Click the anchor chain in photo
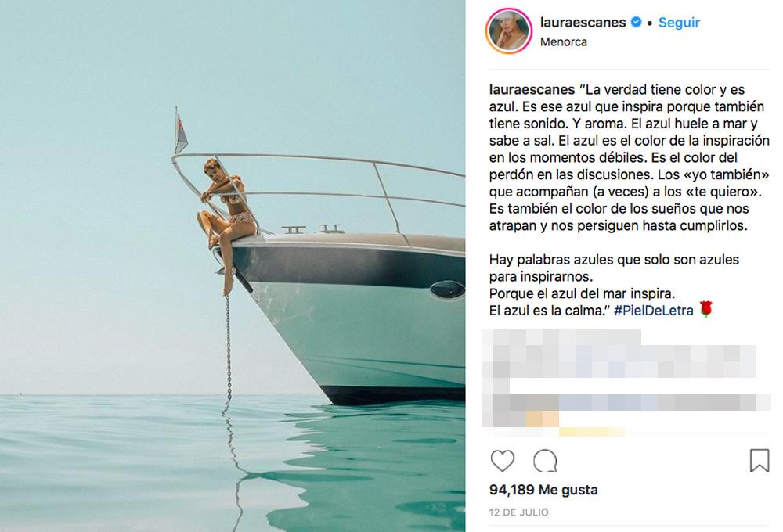The width and height of the screenshot is (783, 532). coord(228,348)
